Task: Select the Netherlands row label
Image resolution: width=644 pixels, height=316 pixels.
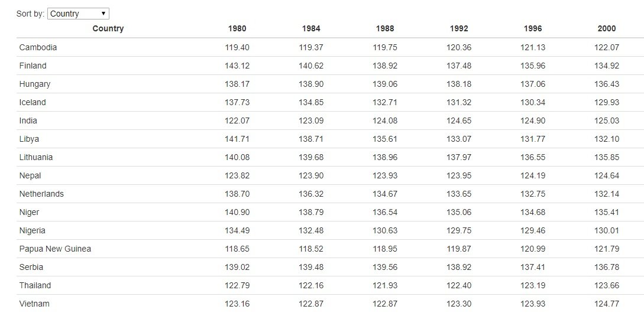Action: coord(41,194)
